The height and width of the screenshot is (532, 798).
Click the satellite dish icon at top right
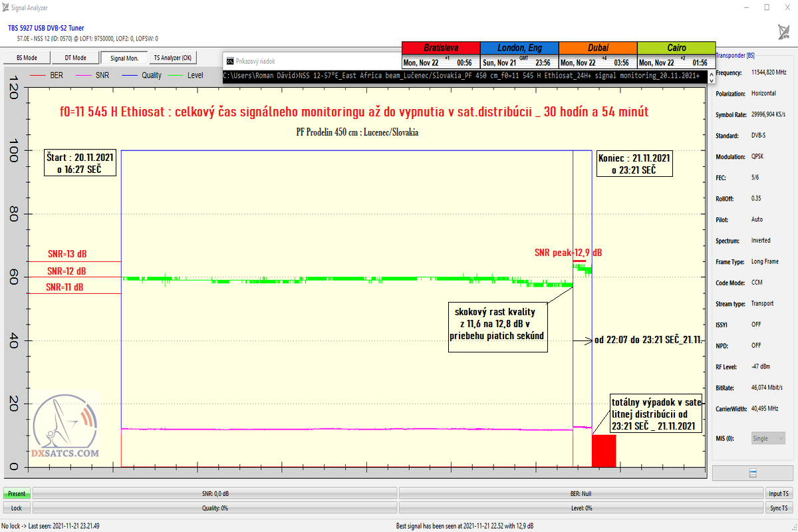pos(783,31)
